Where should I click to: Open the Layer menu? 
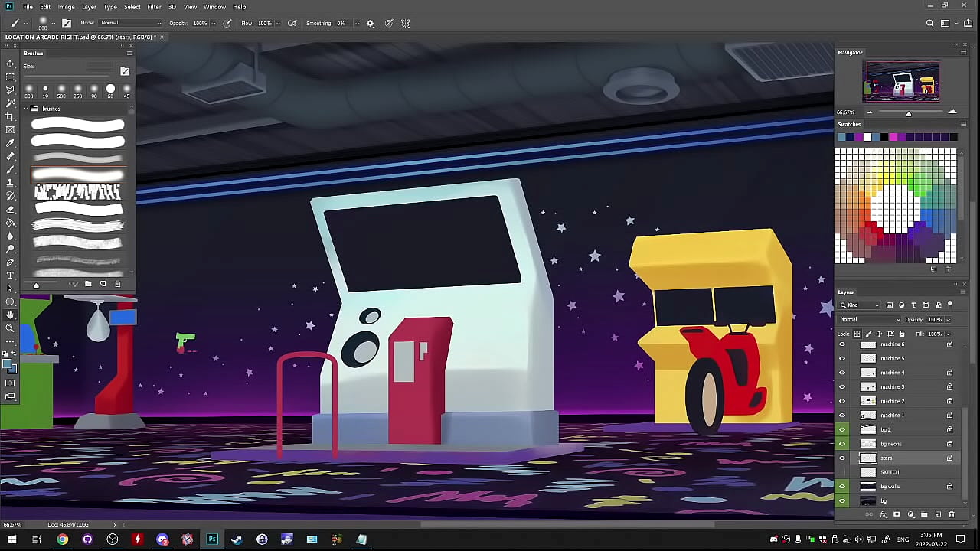pos(89,7)
